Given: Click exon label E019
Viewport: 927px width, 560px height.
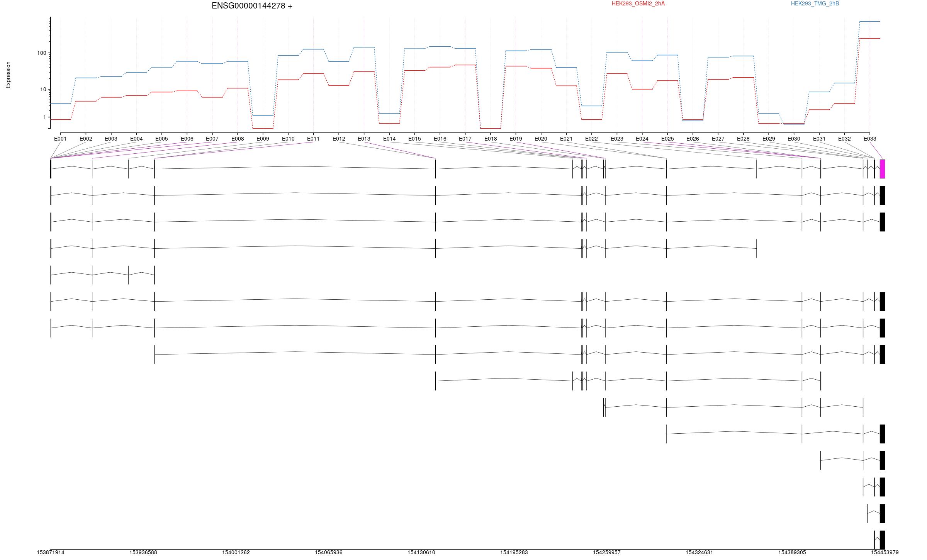Looking at the screenshot, I should click(516, 139).
